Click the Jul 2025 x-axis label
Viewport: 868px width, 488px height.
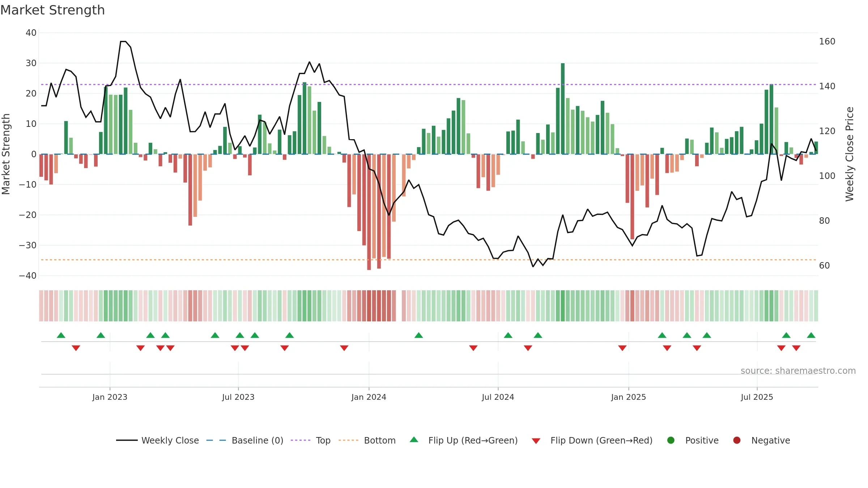757,397
